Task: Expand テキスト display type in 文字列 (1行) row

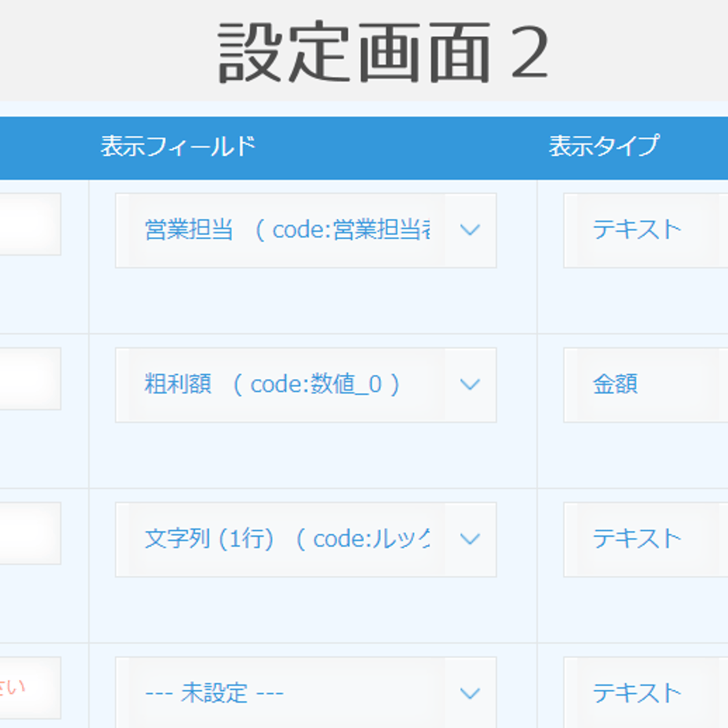Action: (646, 540)
